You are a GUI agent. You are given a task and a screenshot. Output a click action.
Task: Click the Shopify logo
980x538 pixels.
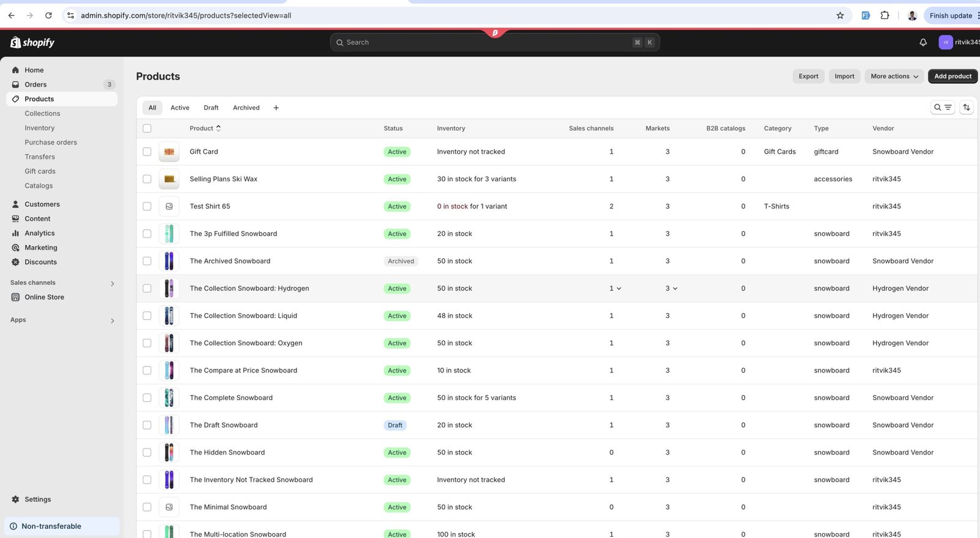coord(32,42)
